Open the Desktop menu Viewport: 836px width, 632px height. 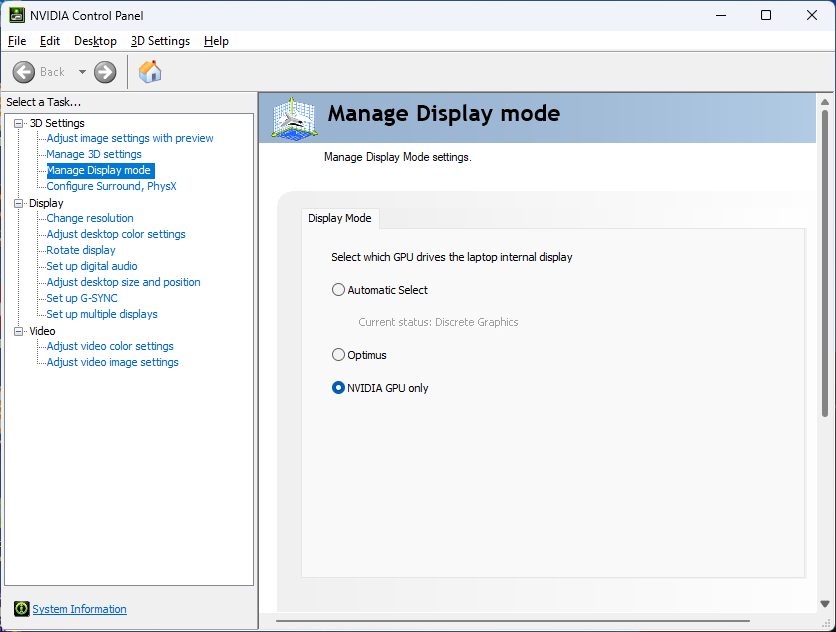95,41
